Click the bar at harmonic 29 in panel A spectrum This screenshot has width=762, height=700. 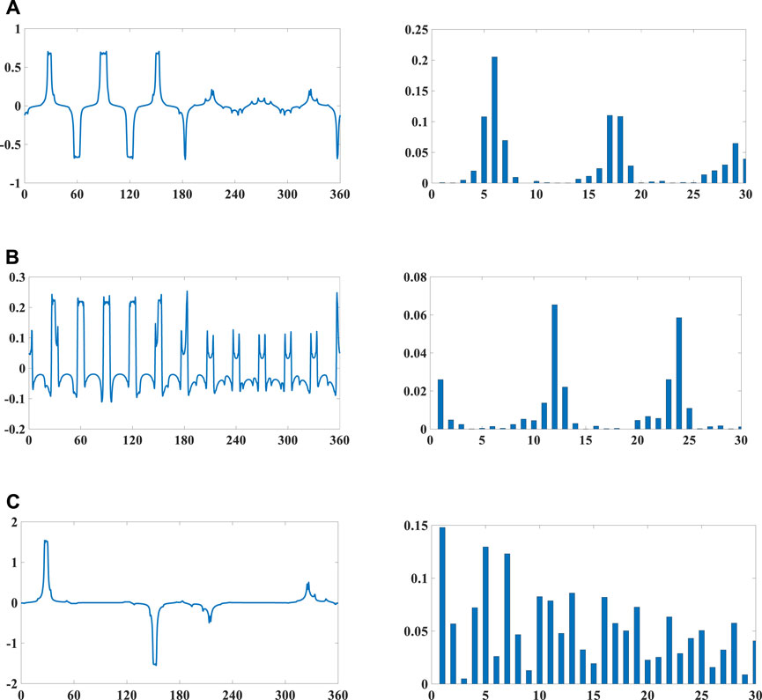click(x=736, y=163)
